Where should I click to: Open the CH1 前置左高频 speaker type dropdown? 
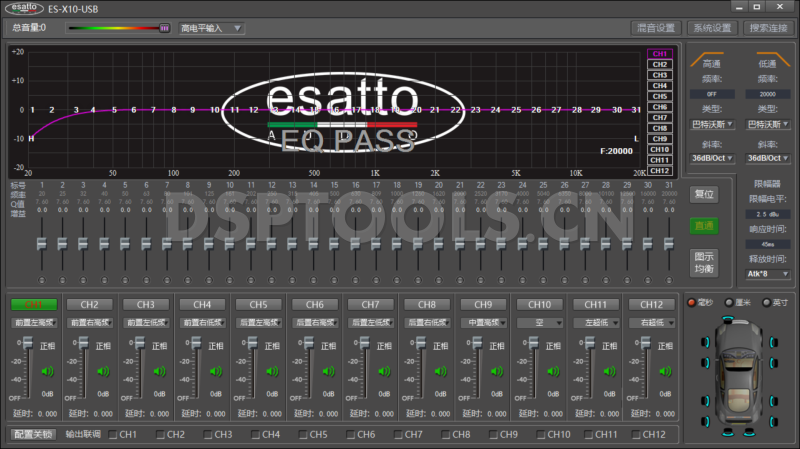pyautogui.click(x=34, y=323)
